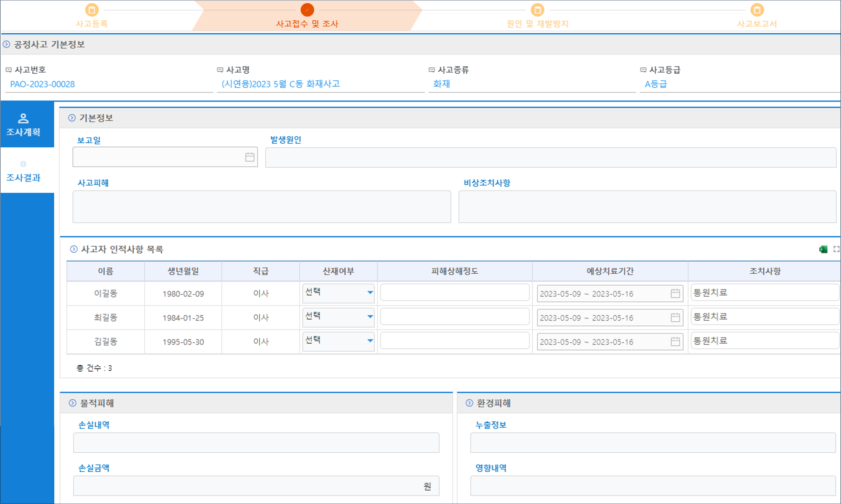Collapse the 물적피해 section arrow icon

pyautogui.click(x=73, y=403)
